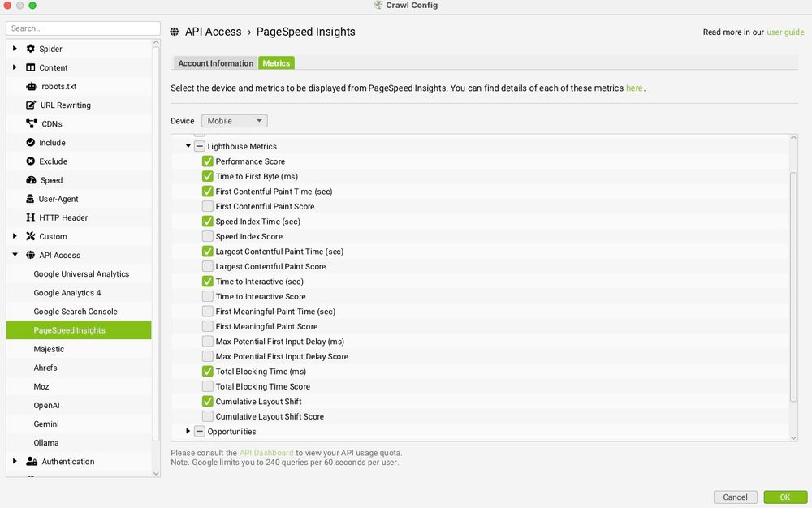Enable Largest Contentful Paint Score
The height and width of the screenshot is (508, 812).
click(208, 266)
